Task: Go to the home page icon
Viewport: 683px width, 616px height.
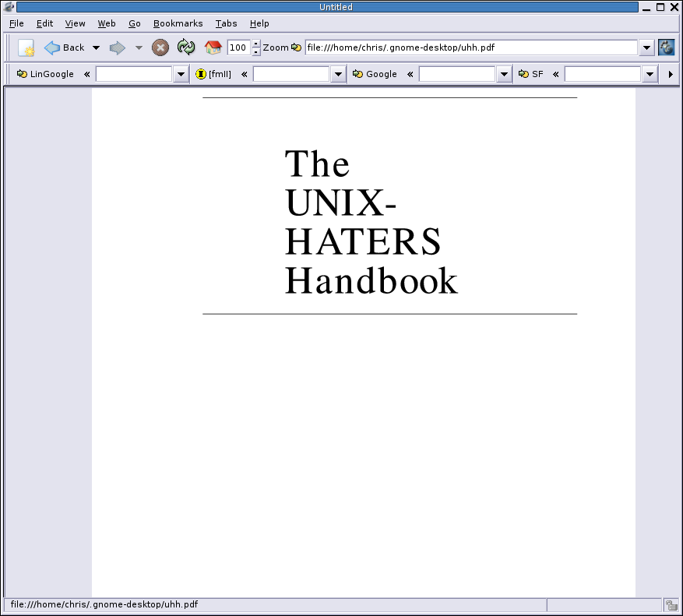Action: pyautogui.click(x=213, y=48)
